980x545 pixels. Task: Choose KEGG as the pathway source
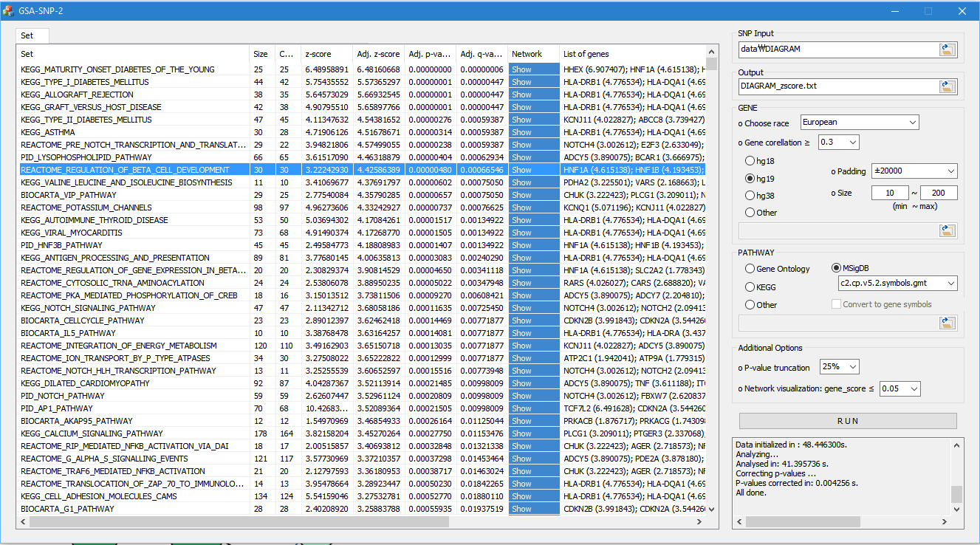(x=749, y=287)
